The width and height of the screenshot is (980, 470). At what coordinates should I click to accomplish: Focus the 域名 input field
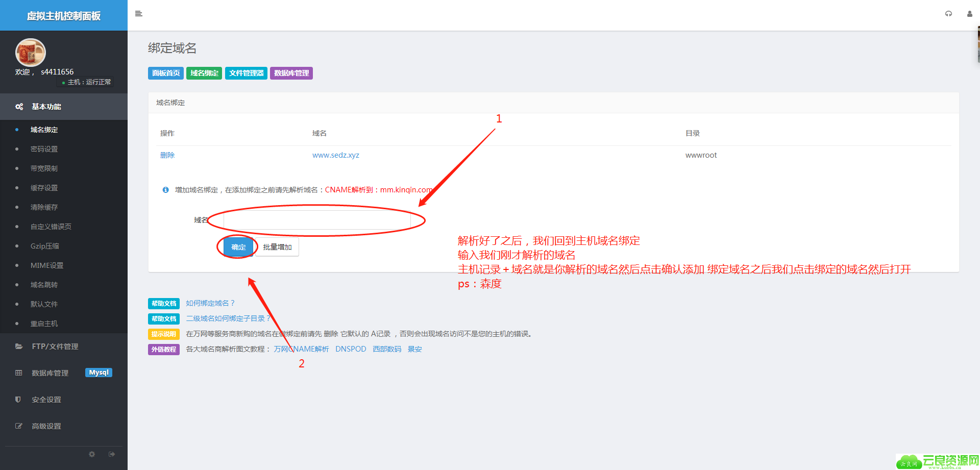point(317,220)
